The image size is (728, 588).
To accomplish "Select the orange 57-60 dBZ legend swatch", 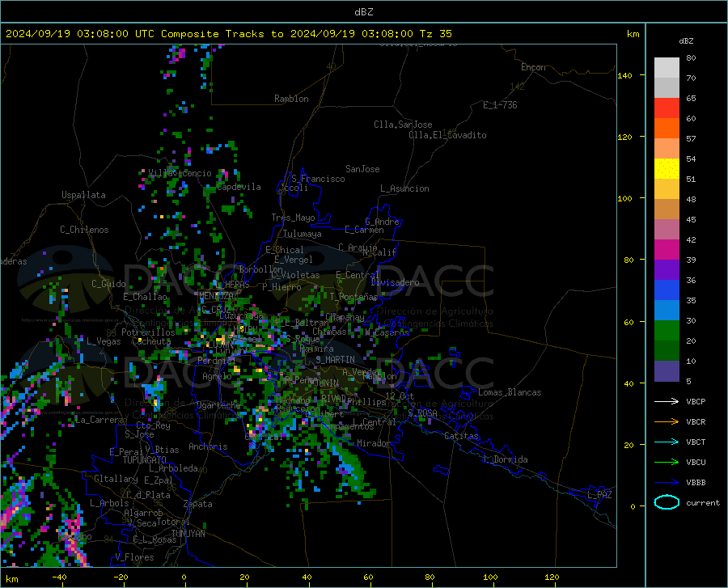I will point(667,129).
